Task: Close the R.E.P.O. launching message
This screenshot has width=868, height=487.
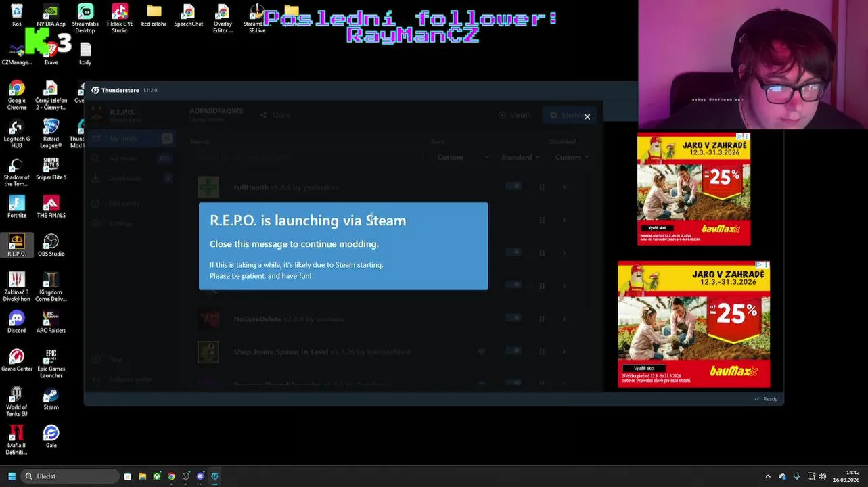Action: tap(587, 116)
